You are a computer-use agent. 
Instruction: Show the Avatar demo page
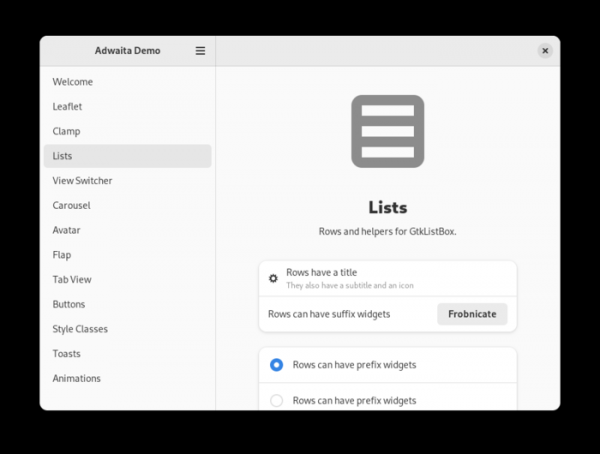(66, 230)
